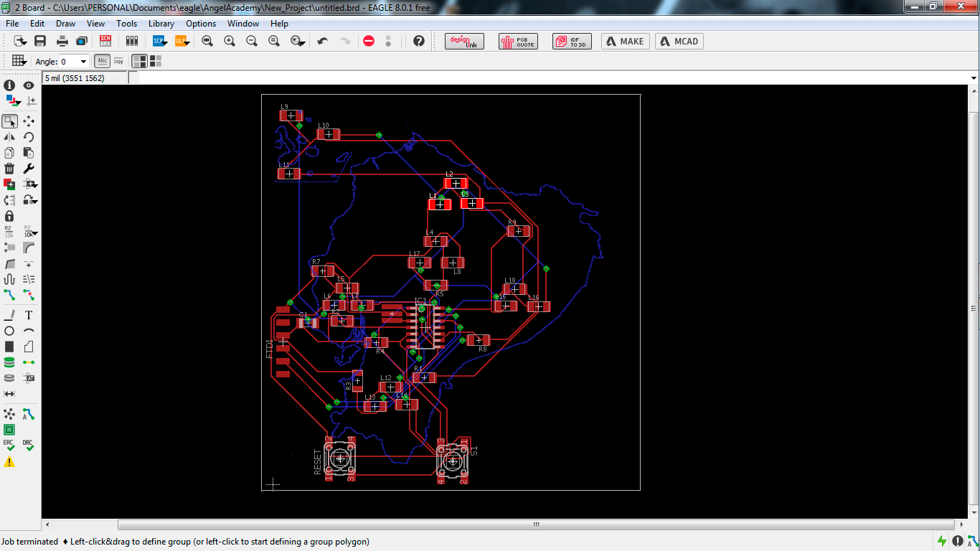980x551 pixels.
Task: Open the zoom select dropdown
Action: 297,42
